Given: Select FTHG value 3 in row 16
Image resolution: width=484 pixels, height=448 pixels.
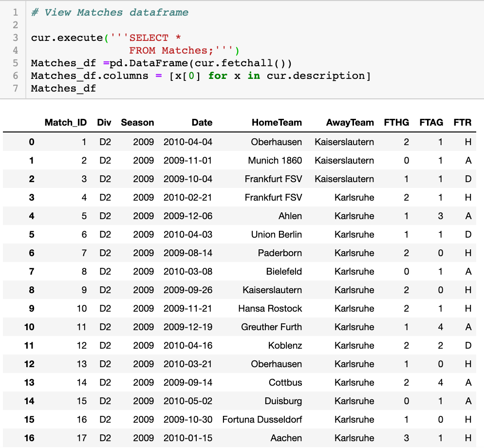Looking at the screenshot, I should pos(407,438).
